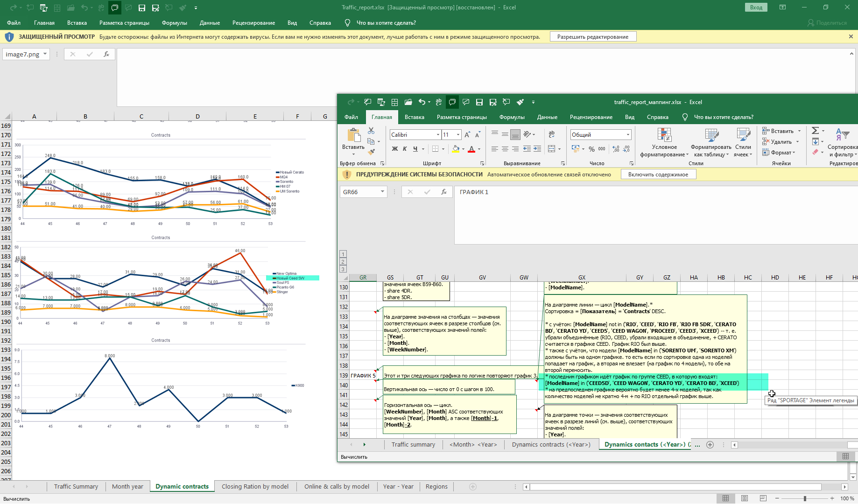Image resolution: width=858 pixels, height=504 pixels.
Task: Toggle bottom vertical alignment button
Action: 515,134
